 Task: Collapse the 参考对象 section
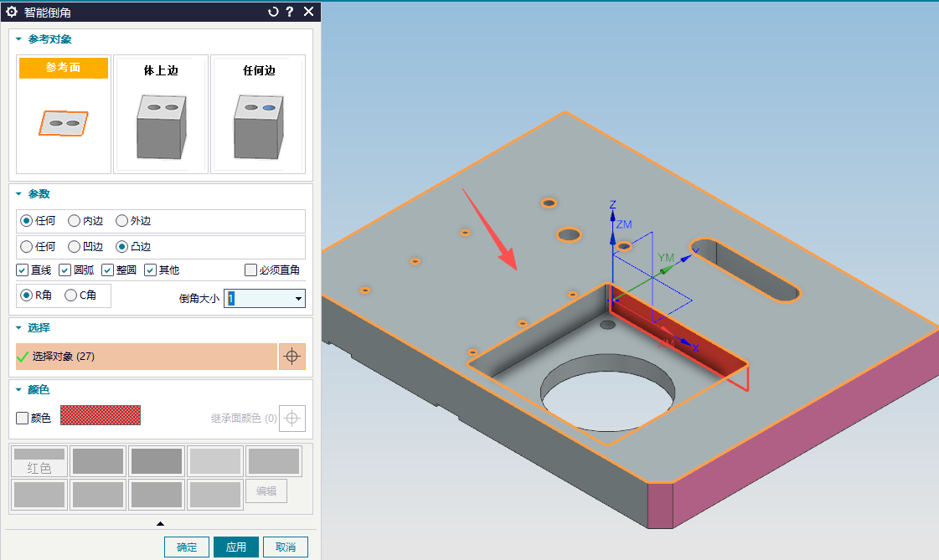click(18, 39)
